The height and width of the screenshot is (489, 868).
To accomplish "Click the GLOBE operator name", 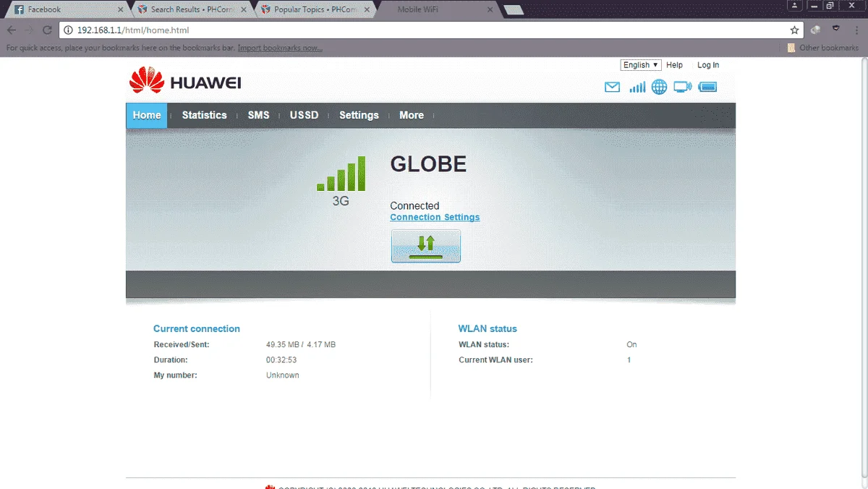I will click(x=428, y=164).
